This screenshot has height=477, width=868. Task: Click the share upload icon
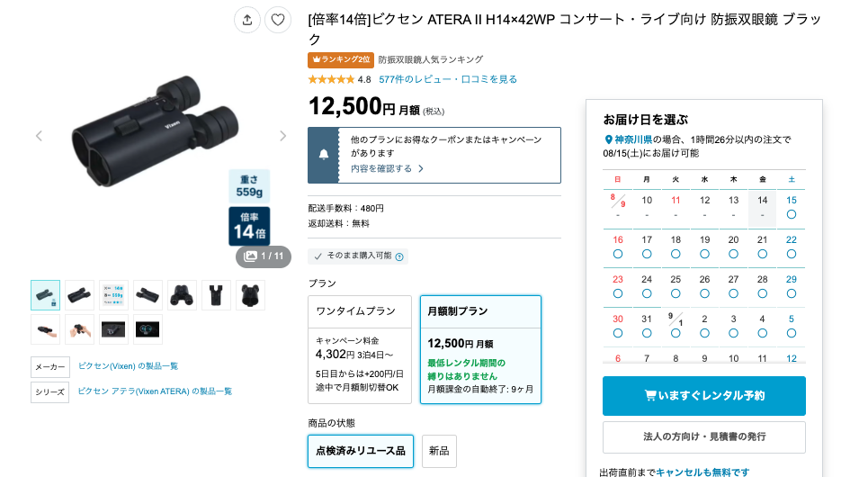pyautogui.click(x=246, y=20)
